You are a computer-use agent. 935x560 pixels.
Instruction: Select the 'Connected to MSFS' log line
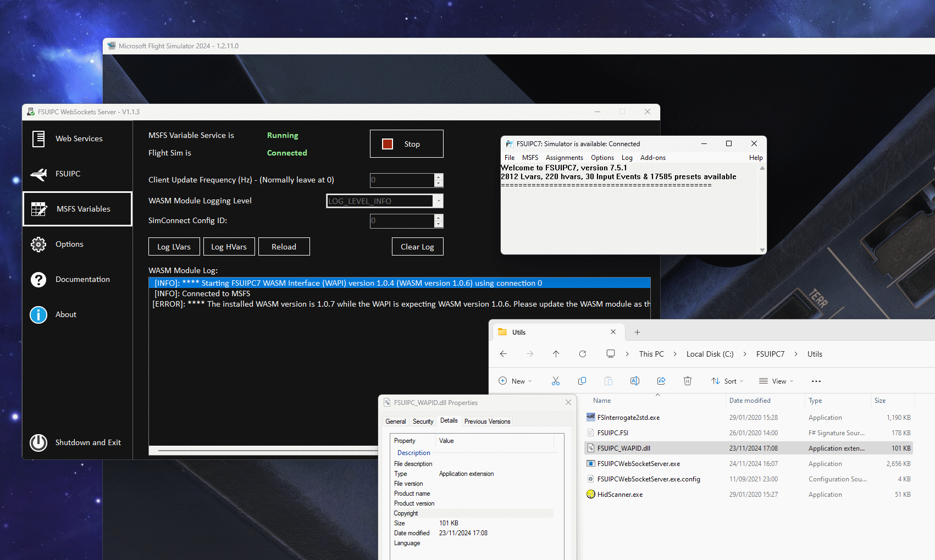400,293
